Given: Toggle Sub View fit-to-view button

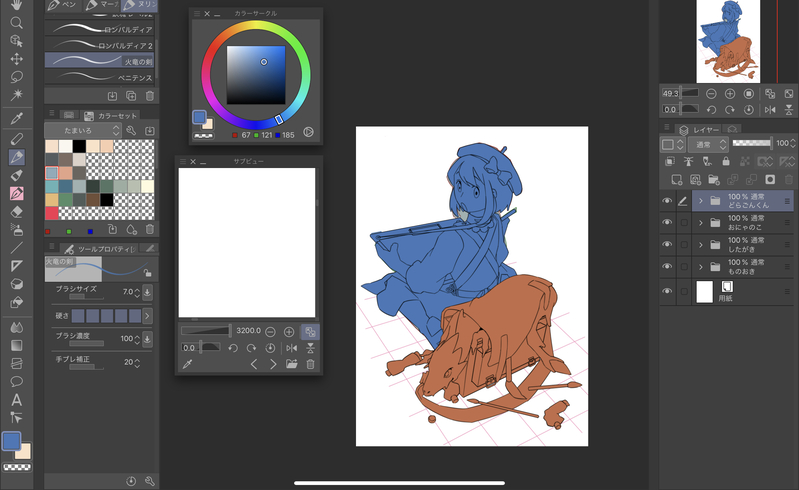Looking at the screenshot, I should tap(310, 332).
